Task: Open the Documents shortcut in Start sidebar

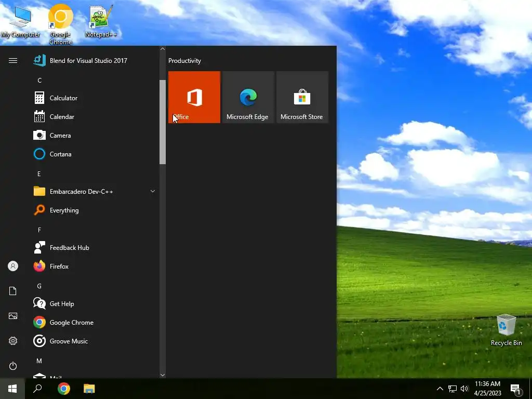Action: [x=13, y=291]
